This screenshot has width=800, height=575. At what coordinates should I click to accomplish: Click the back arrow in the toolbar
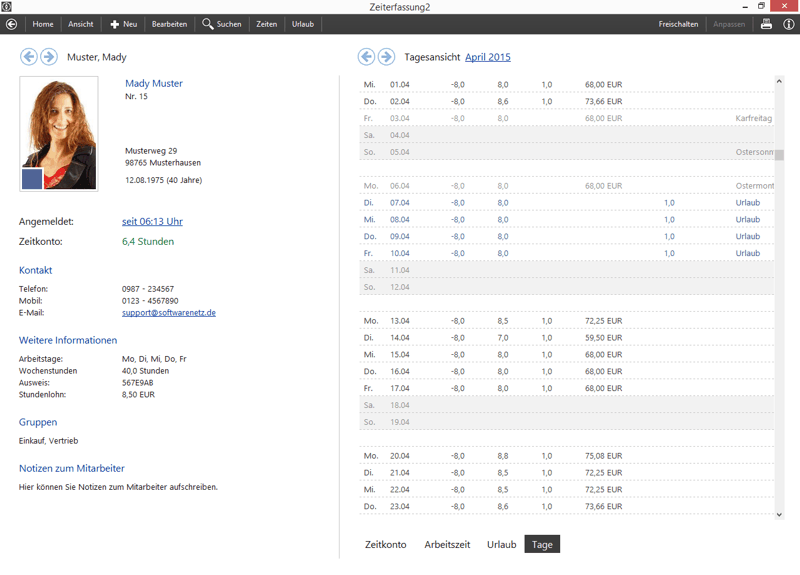(x=11, y=24)
